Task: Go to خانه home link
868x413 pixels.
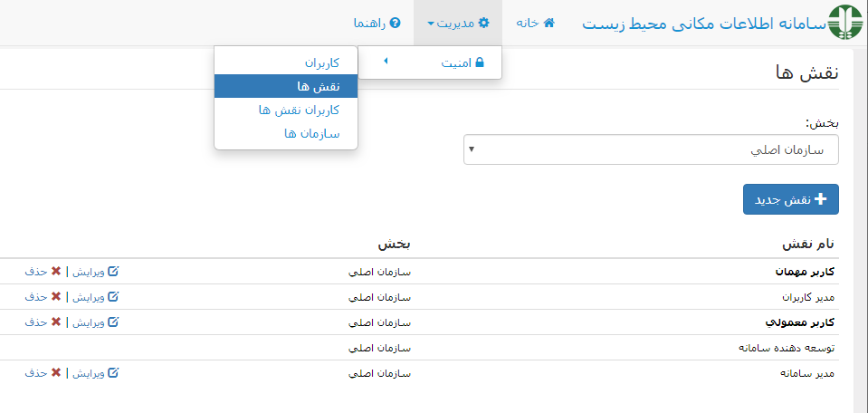Action: click(x=535, y=23)
